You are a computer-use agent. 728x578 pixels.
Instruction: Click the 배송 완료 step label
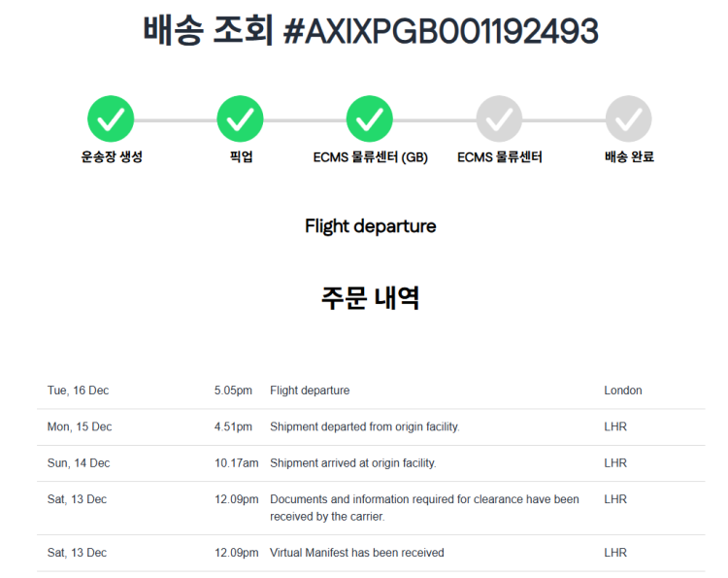pyautogui.click(x=629, y=156)
